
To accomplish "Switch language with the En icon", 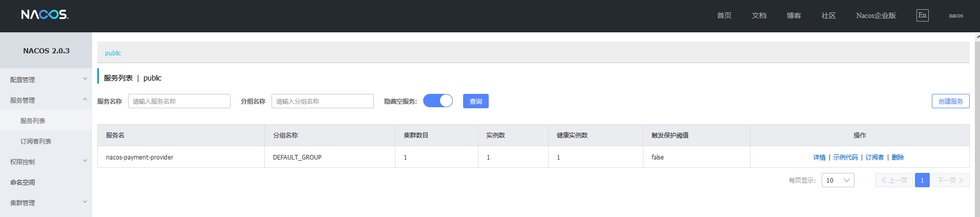I will pyautogui.click(x=922, y=15).
